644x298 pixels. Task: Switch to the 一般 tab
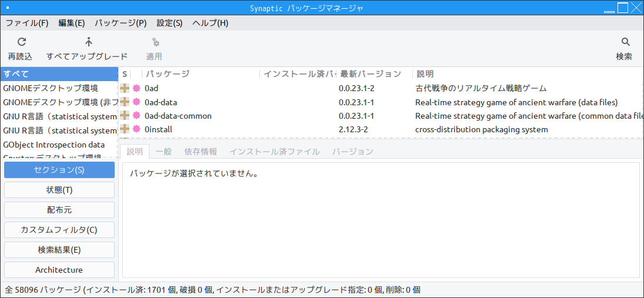163,152
